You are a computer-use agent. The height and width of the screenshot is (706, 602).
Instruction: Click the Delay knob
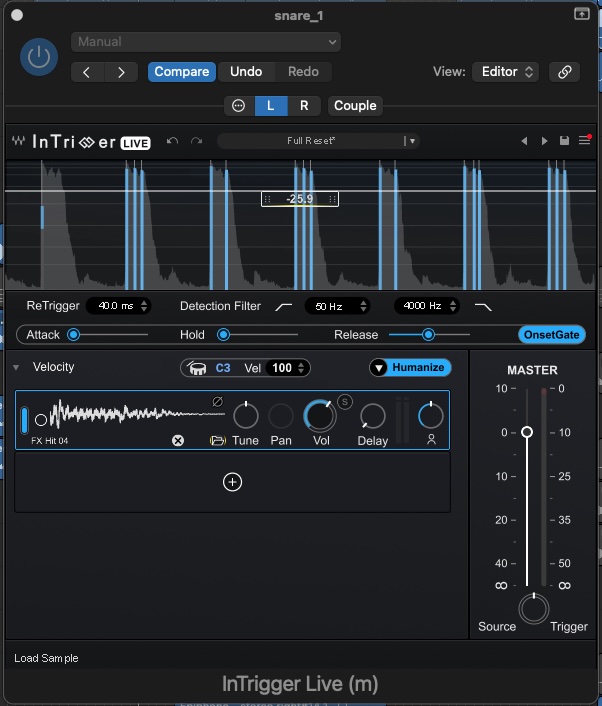pyautogui.click(x=373, y=416)
